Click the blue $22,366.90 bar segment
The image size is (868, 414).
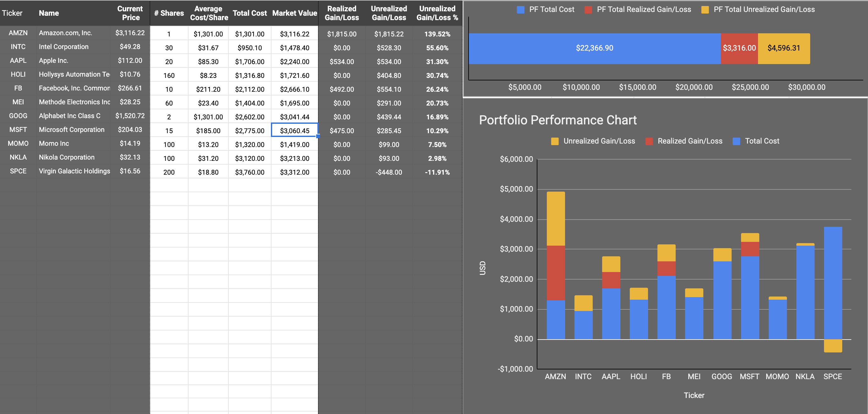(x=595, y=48)
